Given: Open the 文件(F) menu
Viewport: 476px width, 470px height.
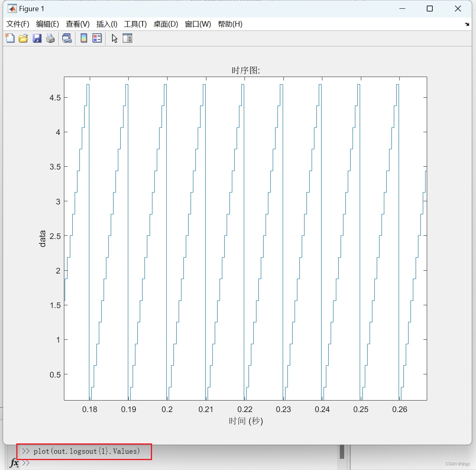Looking at the screenshot, I should tap(17, 24).
